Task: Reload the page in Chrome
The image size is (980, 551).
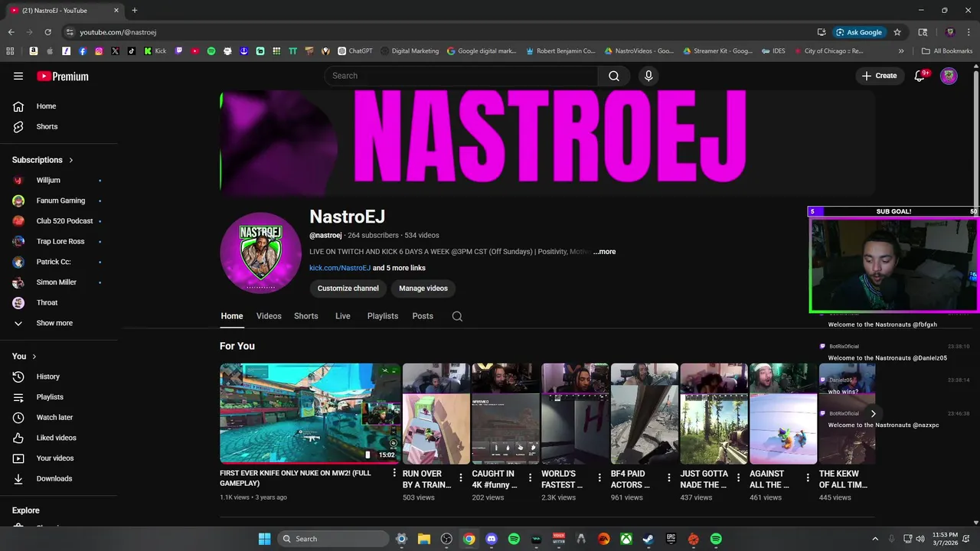Action: coord(47,32)
